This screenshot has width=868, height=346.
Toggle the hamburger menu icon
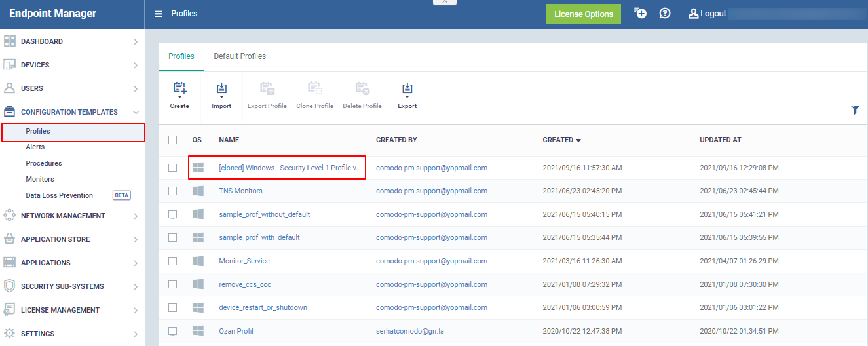pos(159,14)
